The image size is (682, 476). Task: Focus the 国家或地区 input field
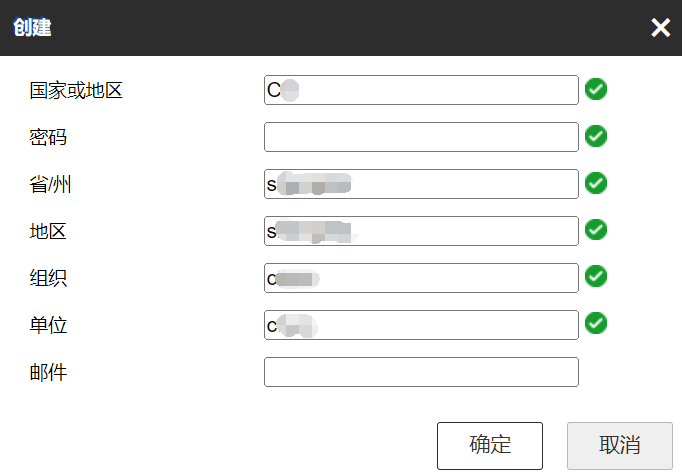tap(421, 90)
